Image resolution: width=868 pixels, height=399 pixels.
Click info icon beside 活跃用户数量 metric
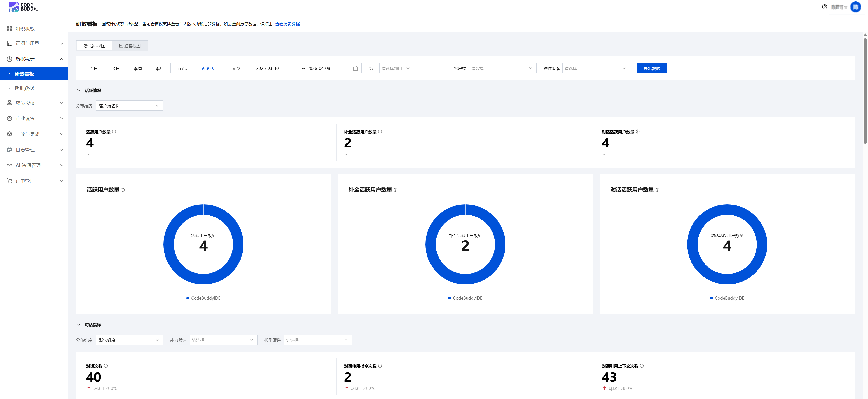(x=114, y=131)
